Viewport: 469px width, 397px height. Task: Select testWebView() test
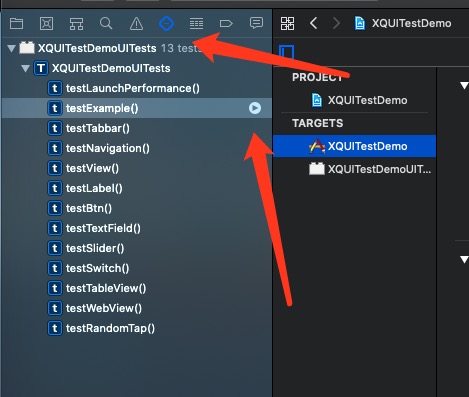point(104,308)
